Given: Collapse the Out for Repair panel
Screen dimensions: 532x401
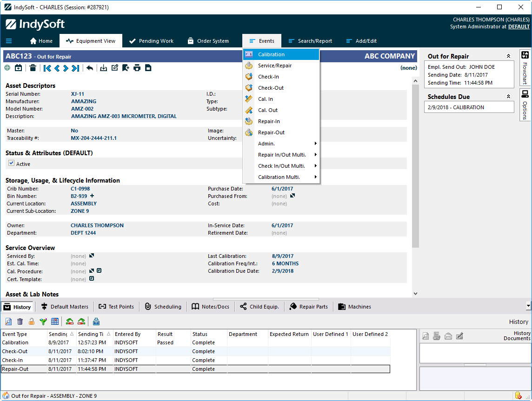Looking at the screenshot, I should tap(508, 56).
